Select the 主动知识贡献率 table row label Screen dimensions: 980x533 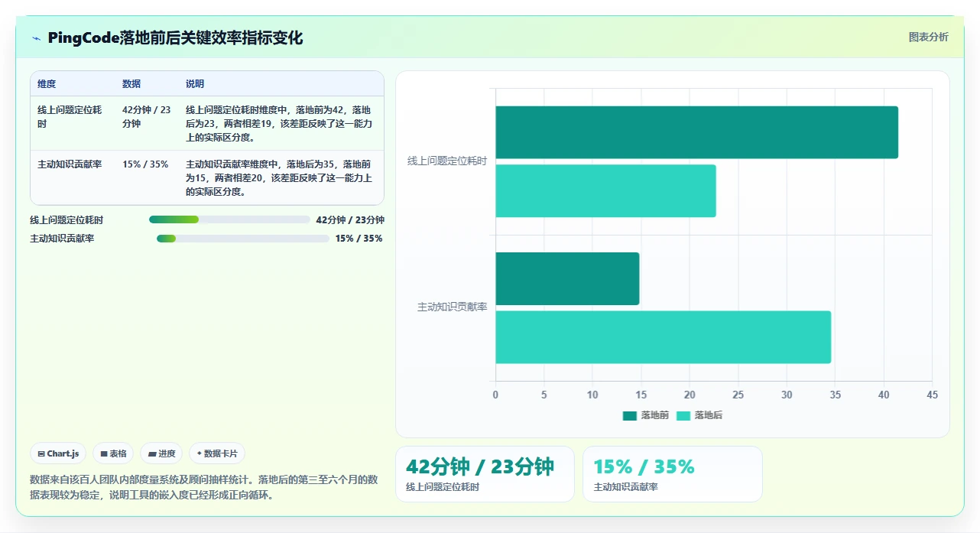(x=70, y=164)
